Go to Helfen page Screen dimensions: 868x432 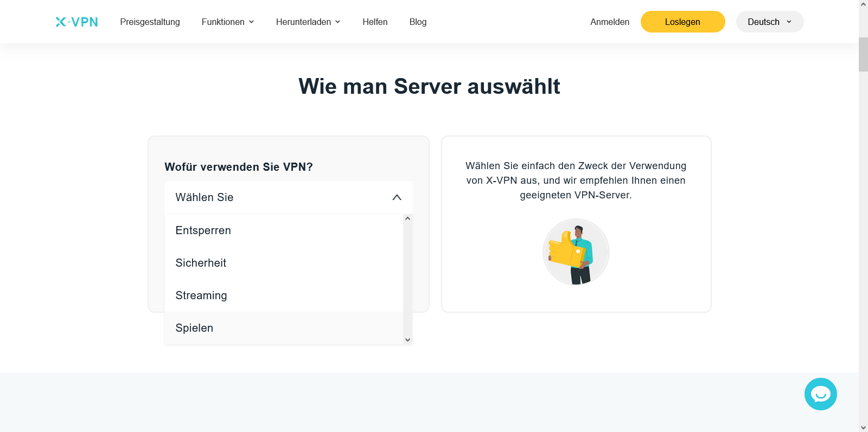coord(375,22)
